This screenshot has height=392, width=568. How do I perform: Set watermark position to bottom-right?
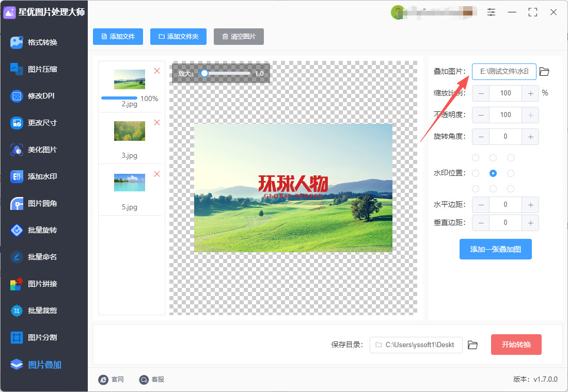tap(511, 189)
